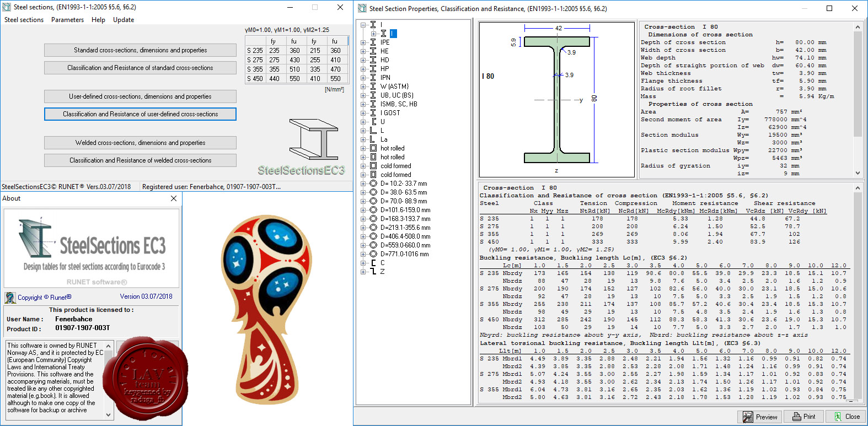Expand the D=406.4-508.0 mm node
The height and width of the screenshot is (426, 868).
tap(363, 236)
